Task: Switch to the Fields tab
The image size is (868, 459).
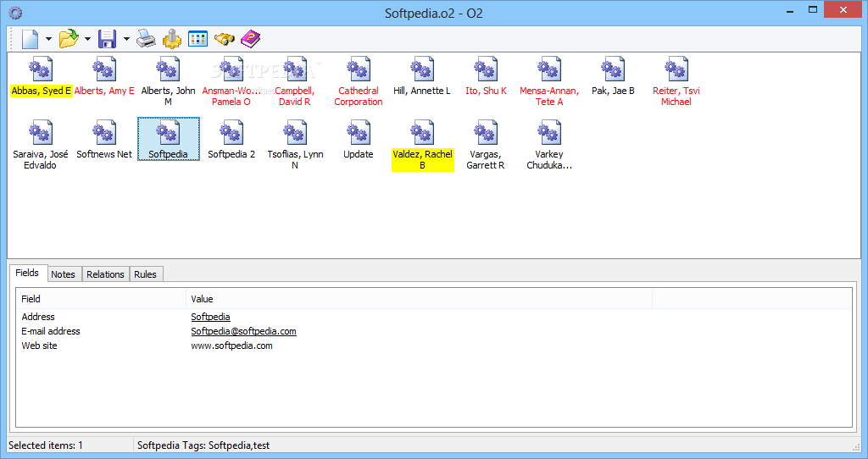Action: 28,273
